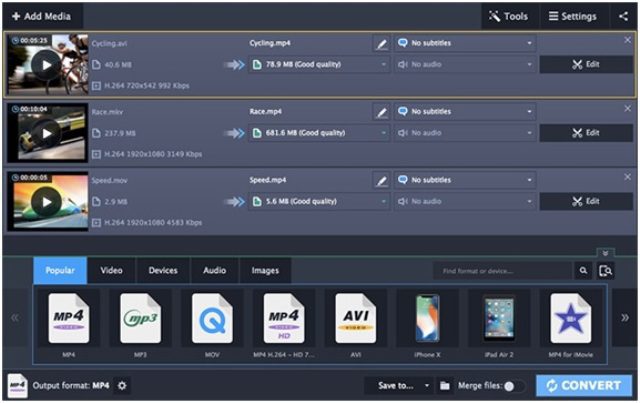The image size is (640, 403).
Task: Switch to the Popular tab
Action: pyautogui.click(x=60, y=270)
